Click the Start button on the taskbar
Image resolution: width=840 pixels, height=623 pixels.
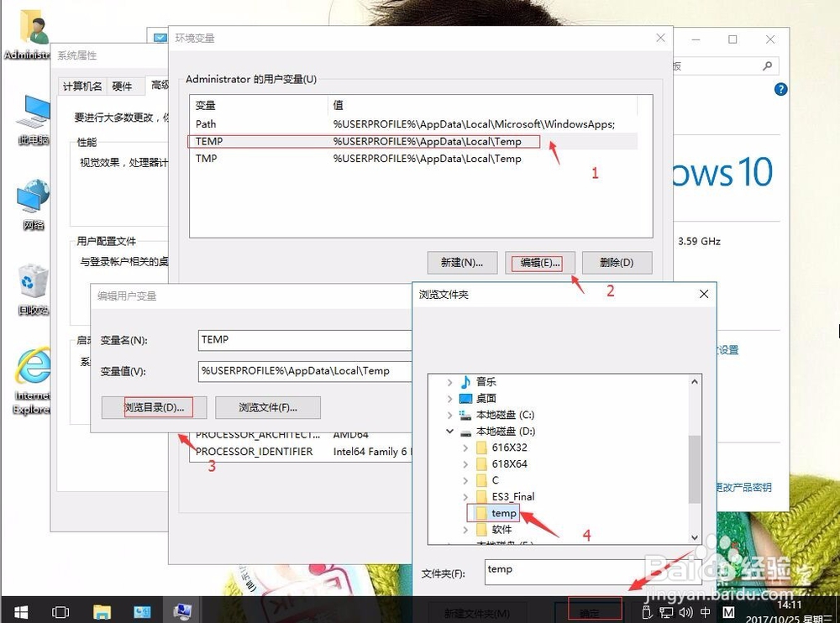coord(19,611)
